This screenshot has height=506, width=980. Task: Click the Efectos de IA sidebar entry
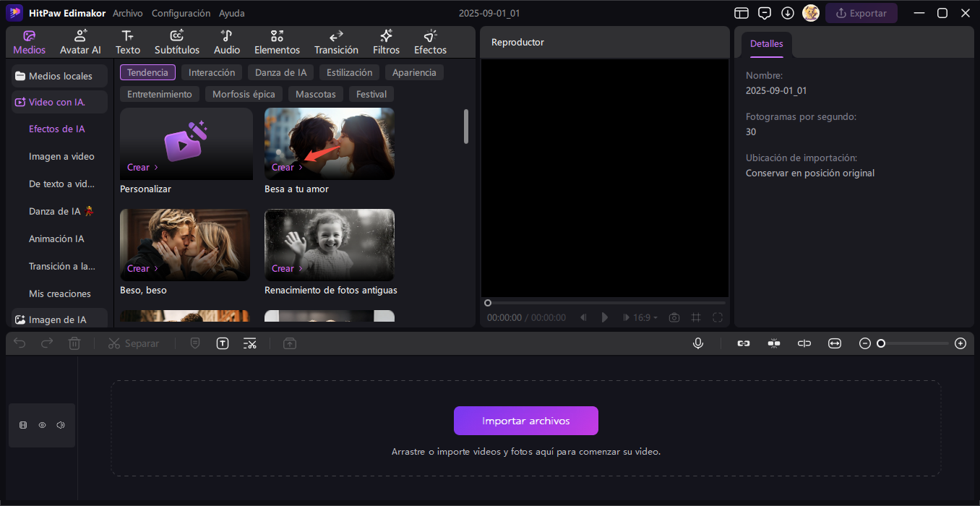[57, 129]
